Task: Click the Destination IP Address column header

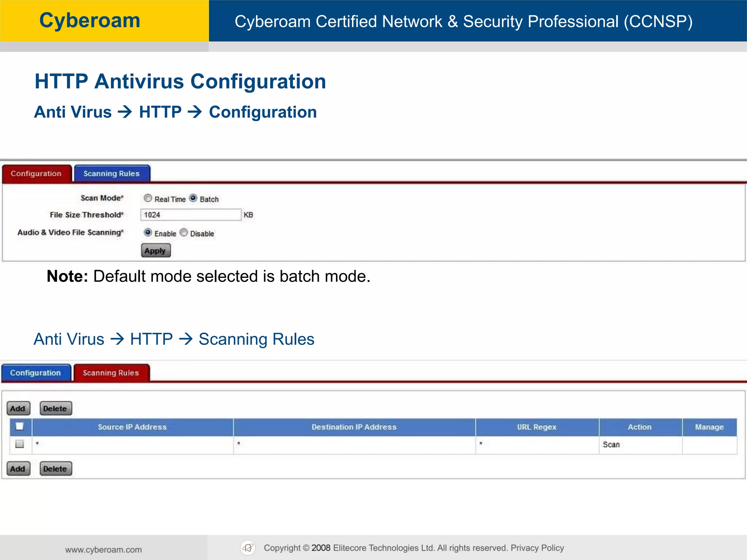Action: coord(354,427)
